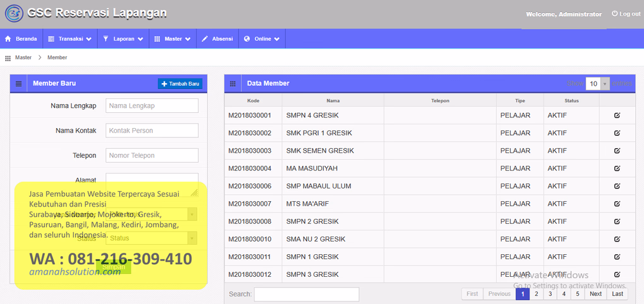Click the Beranda home icon
Screen dimensions: 644x304
tap(8, 39)
